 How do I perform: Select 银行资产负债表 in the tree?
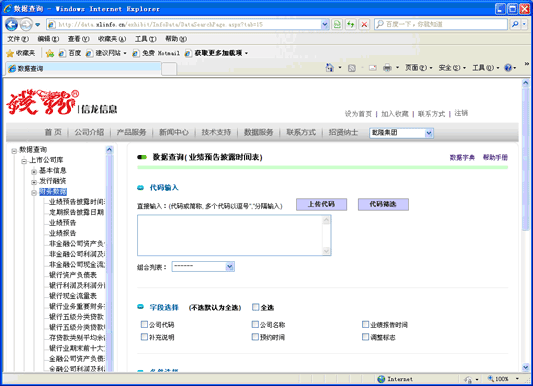tap(73, 275)
